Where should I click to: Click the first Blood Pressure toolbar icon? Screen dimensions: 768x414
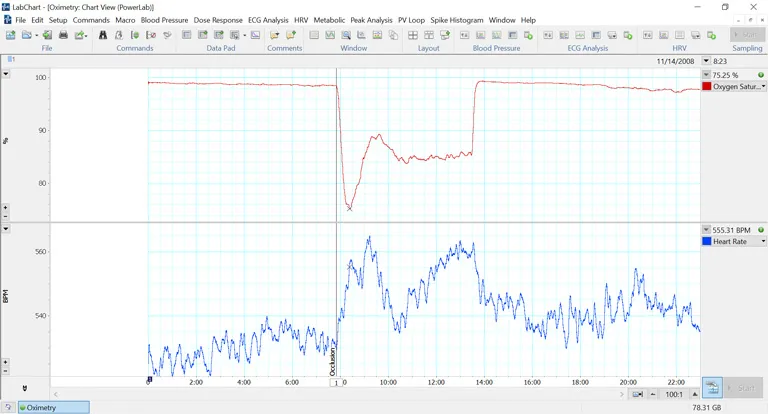464,35
